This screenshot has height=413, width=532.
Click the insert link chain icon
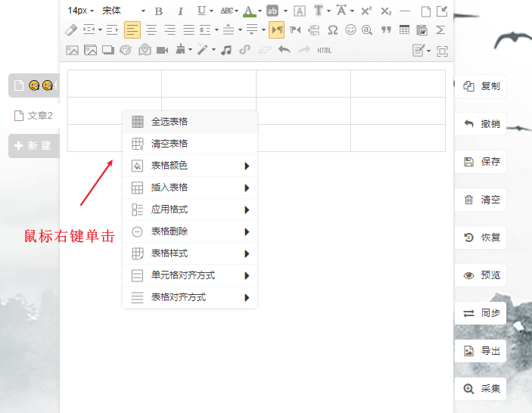[244, 50]
